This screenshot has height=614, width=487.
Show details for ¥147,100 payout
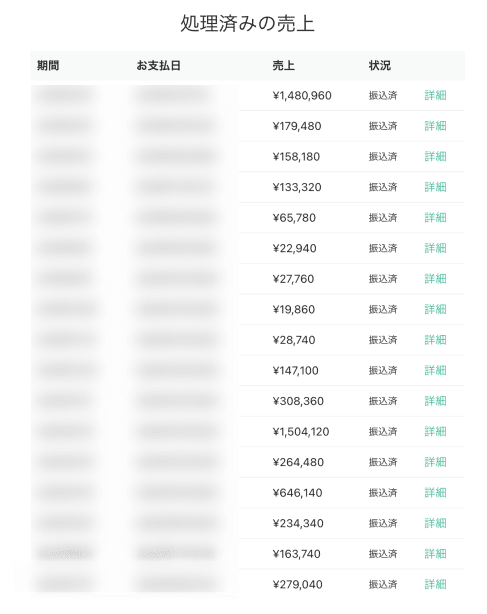pos(435,370)
